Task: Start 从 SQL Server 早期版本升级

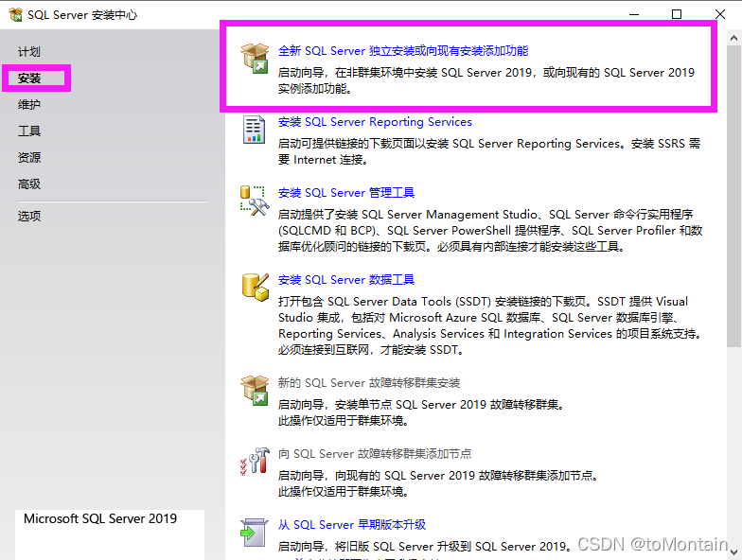Action: [352, 524]
